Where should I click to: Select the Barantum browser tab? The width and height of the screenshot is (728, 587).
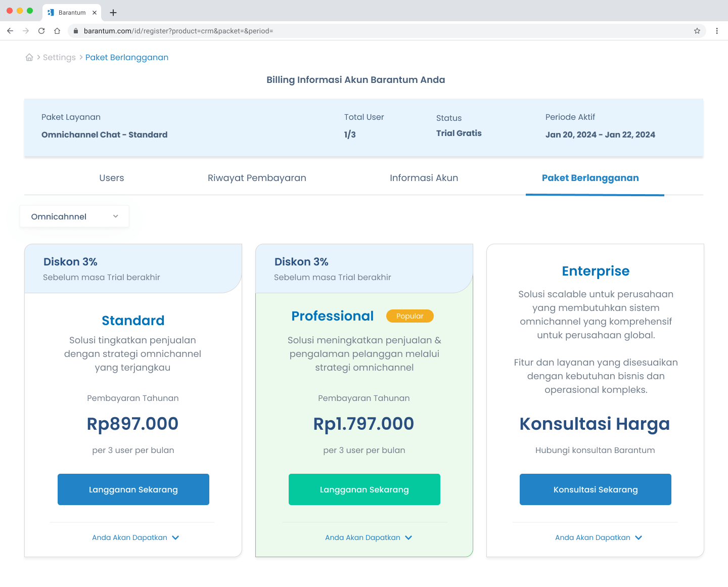[72, 13]
